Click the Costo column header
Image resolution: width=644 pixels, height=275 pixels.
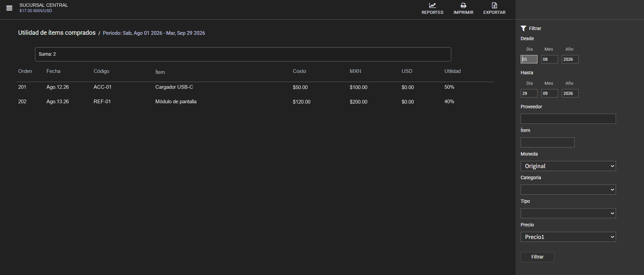(299, 71)
